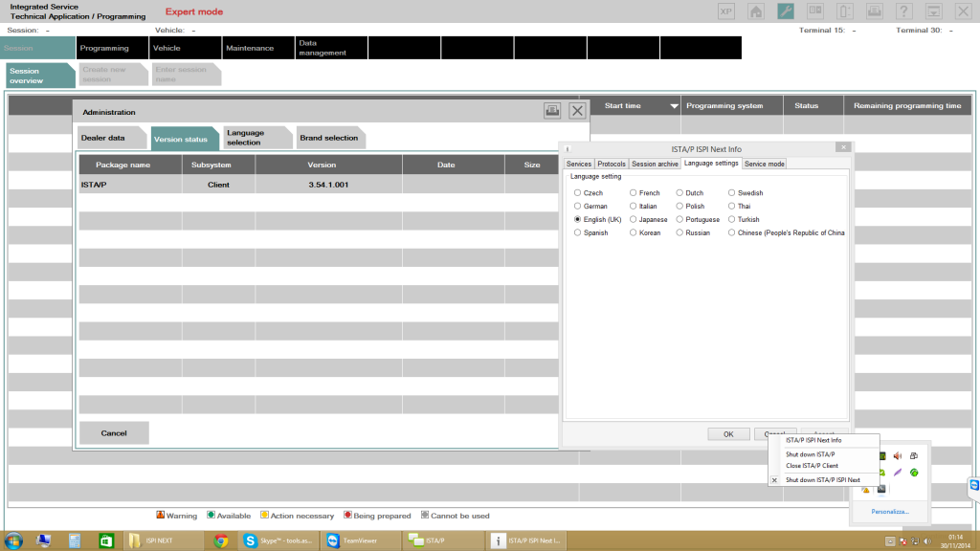This screenshot has width=980, height=551.
Task: Click the volume icon in system tray
Action: 927,541
